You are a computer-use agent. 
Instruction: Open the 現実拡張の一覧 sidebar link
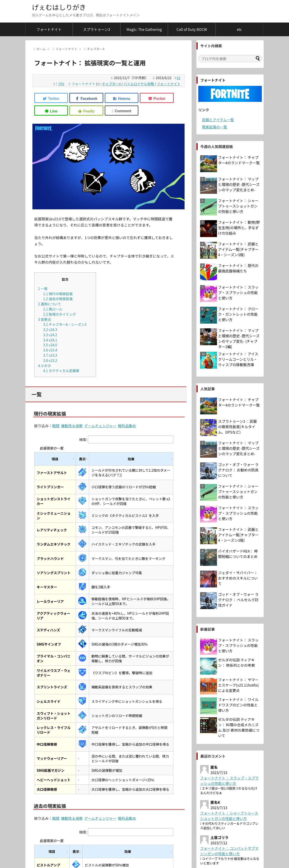coord(214,127)
